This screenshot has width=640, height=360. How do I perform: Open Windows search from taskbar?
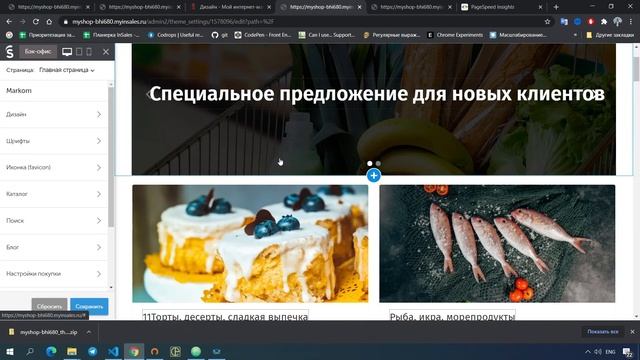(30, 351)
